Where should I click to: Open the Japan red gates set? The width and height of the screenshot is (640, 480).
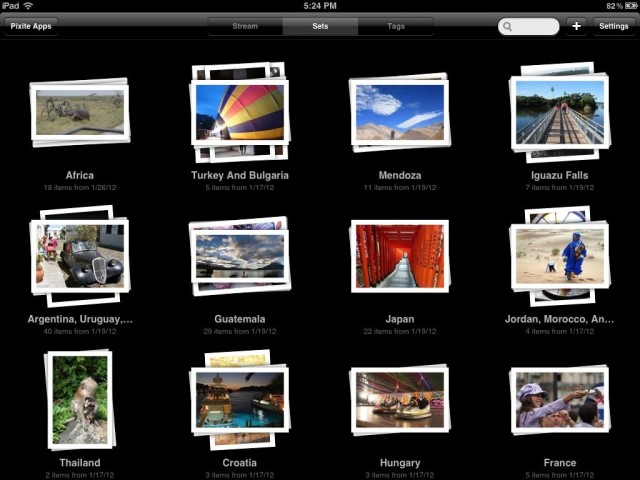pos(400,256)
